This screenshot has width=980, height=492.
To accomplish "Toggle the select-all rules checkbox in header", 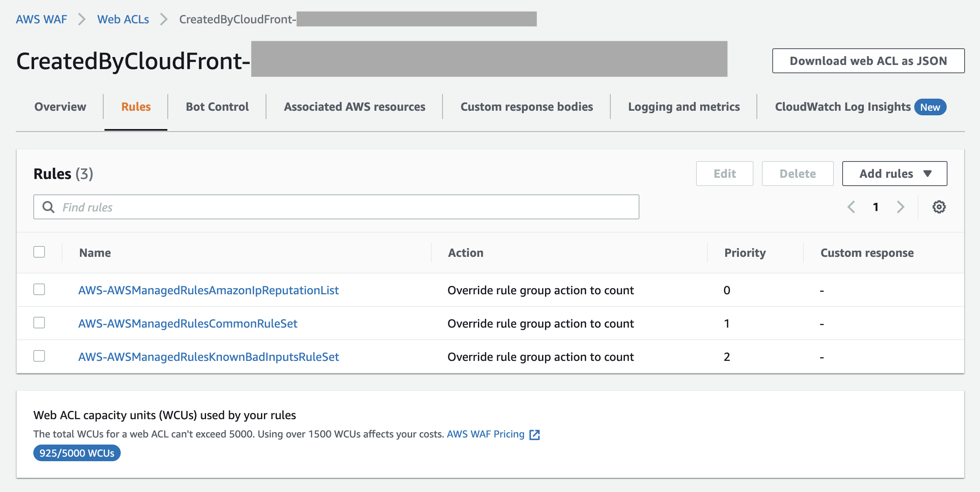I will (x=39, y=252).
